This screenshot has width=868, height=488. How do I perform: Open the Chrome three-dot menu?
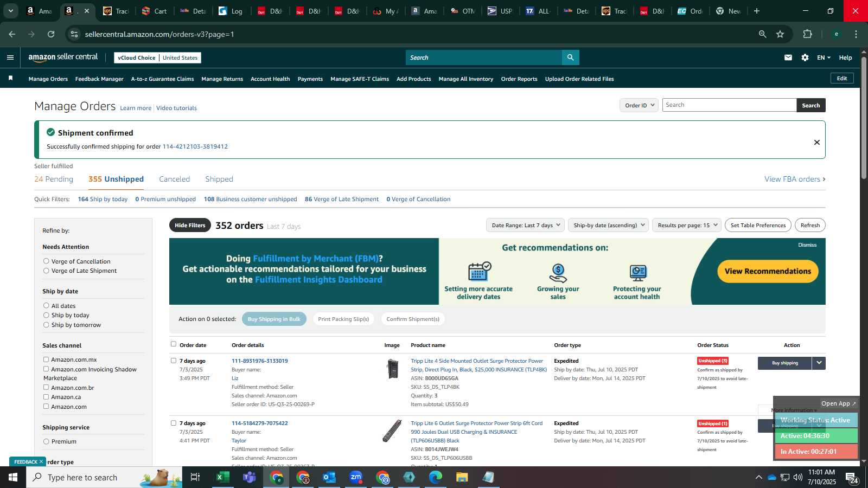(x=856, y=34)
